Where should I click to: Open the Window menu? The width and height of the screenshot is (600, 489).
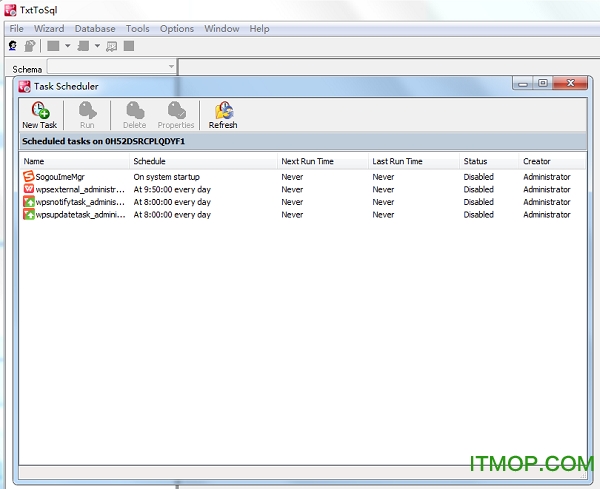[222, 29]
